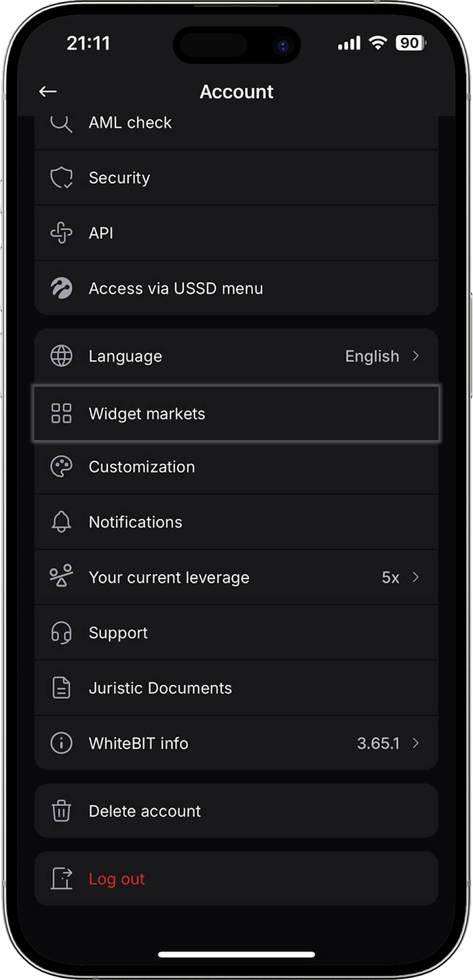Tap the Customization palette icon
473x980 pixels.
click(61, 467)
